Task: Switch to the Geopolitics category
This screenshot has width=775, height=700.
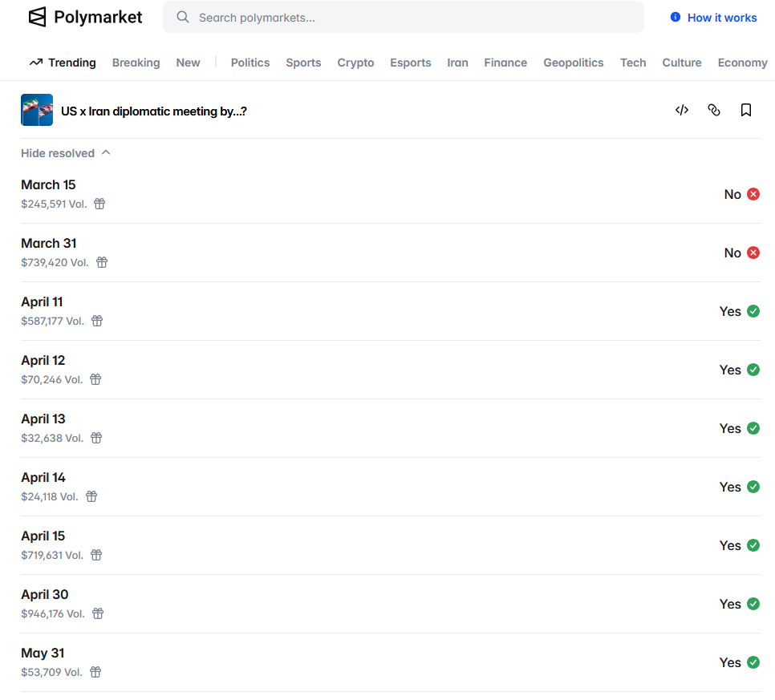Action: pos(574,63)
